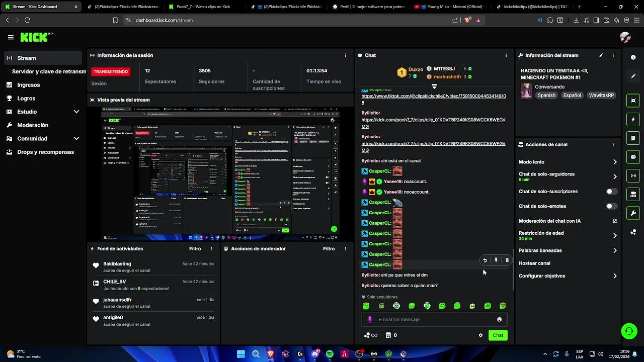Click the Enviar un mensaje input field

434,319
